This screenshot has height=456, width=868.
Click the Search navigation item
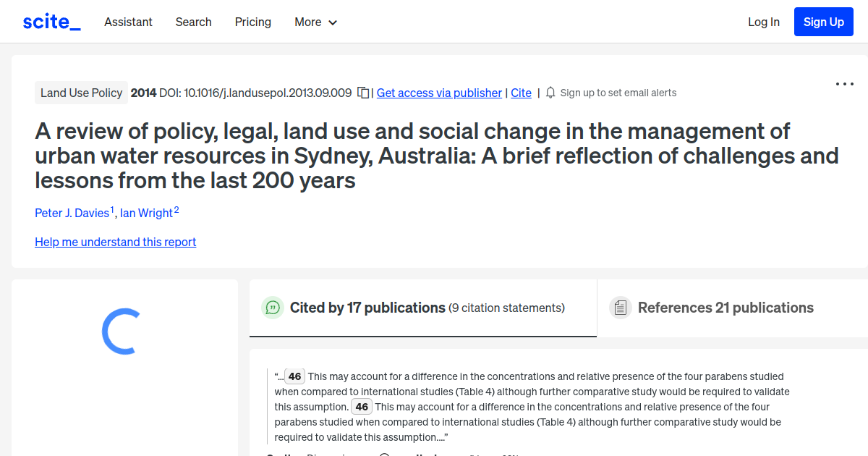point(193,22)
